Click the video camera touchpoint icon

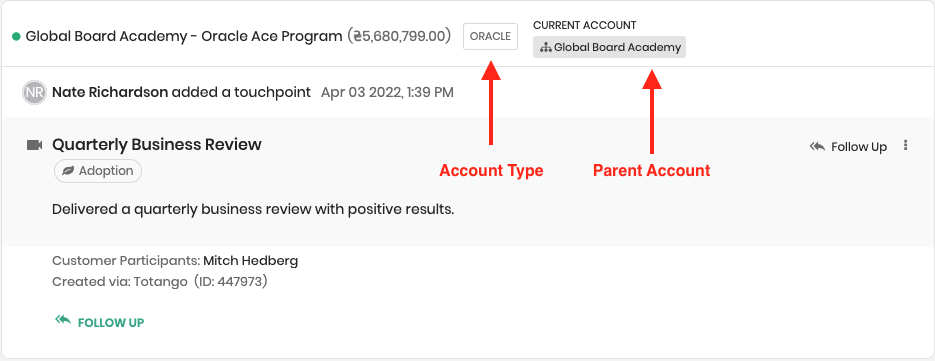point(35,145)
